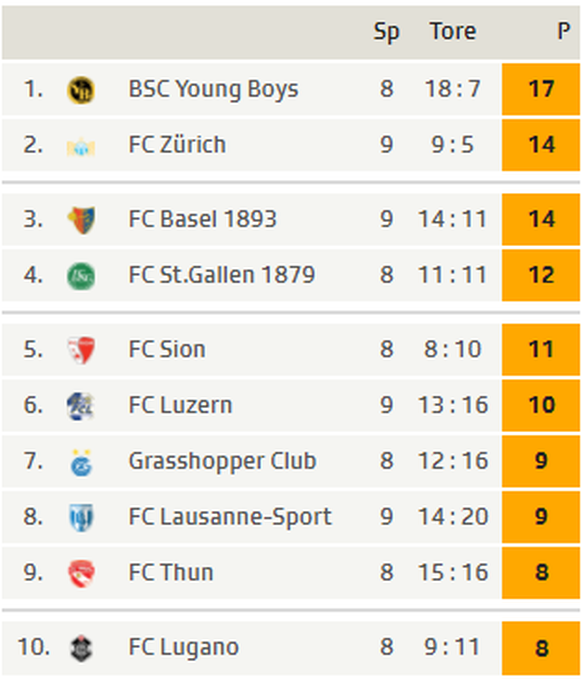This screenshot has width=582, height=679.
Task: Click the FC Zürich club logo
Action: tap(81, 146)
